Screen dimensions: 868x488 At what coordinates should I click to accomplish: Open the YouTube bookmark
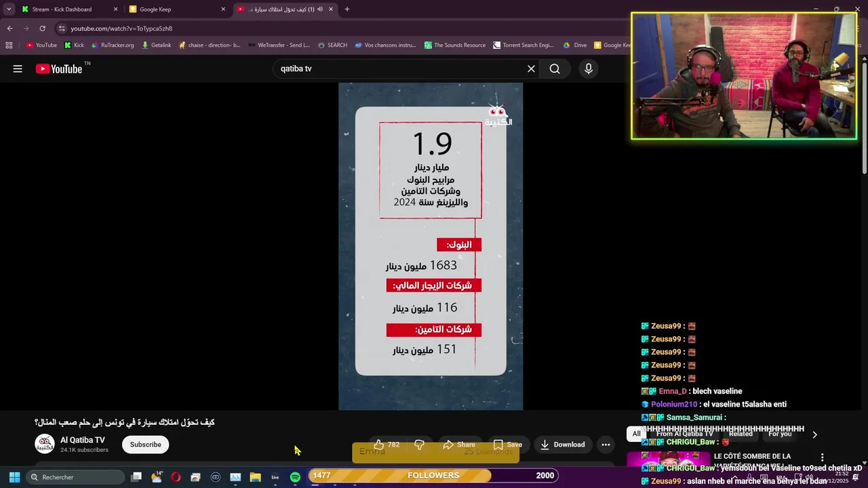[41, 45]
